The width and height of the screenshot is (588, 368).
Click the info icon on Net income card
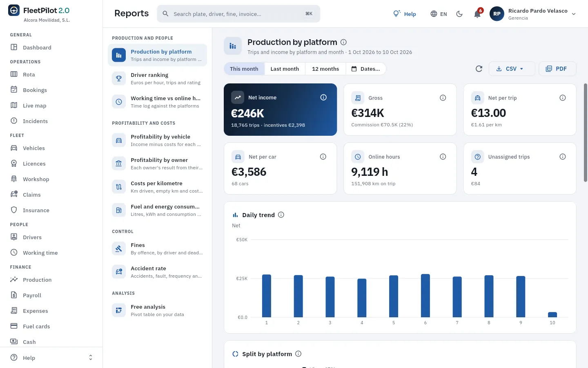pos(323,97)
